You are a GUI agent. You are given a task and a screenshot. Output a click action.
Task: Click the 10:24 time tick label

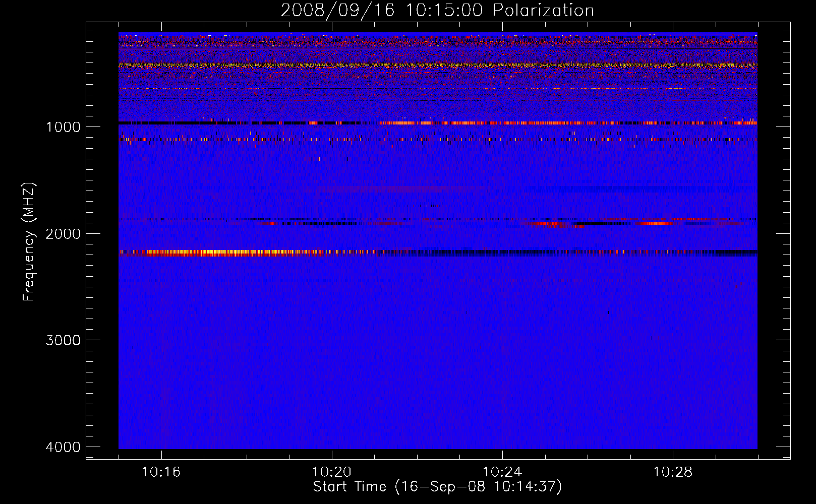pyautogui.click(x=502, y=472)
